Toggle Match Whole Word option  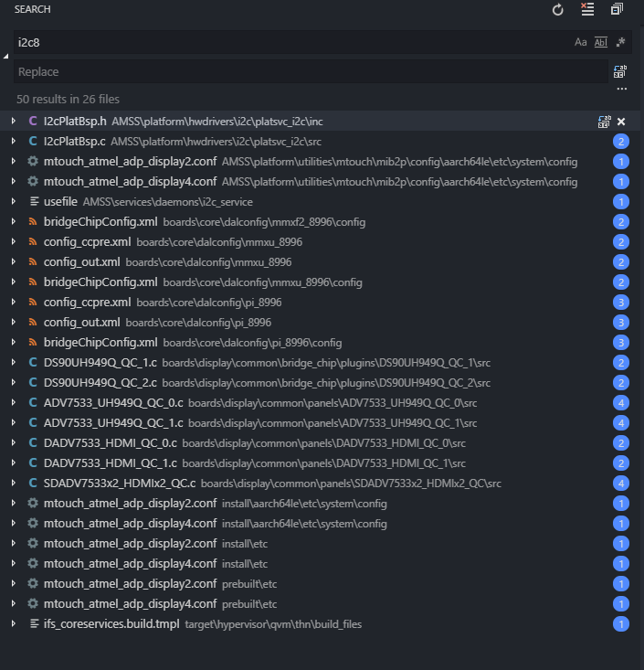[600, 42]
